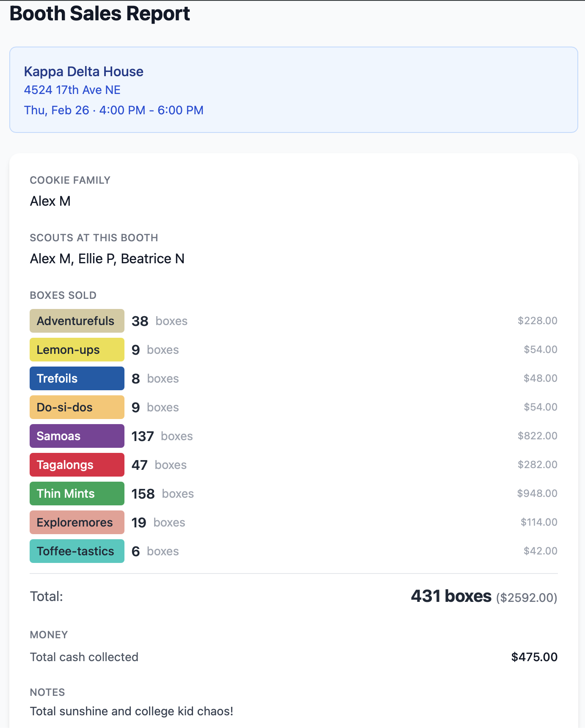Image resolution: width=585 pixels, height=728 pixels.
Task: Click the Adventurefuls cookie label
Action: (x=77, y=321)
